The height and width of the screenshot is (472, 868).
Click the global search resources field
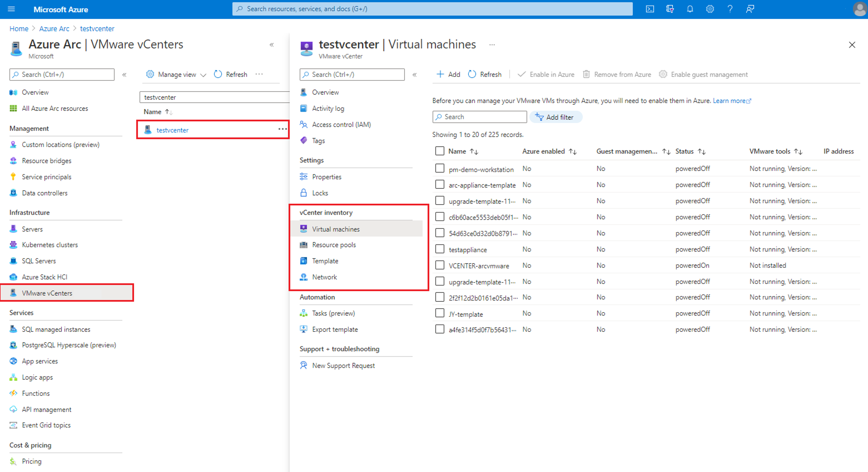click(432, 9)
